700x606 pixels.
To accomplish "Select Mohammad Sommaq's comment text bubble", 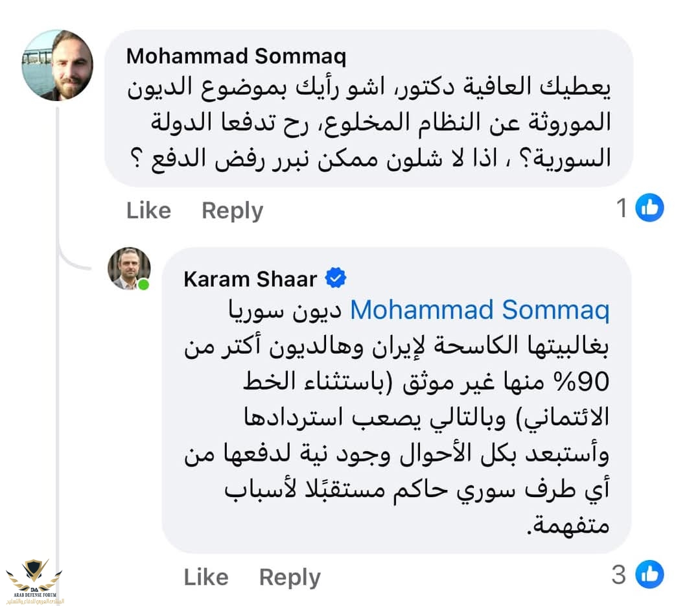I will pyautogui.click(x=368, y=123).
